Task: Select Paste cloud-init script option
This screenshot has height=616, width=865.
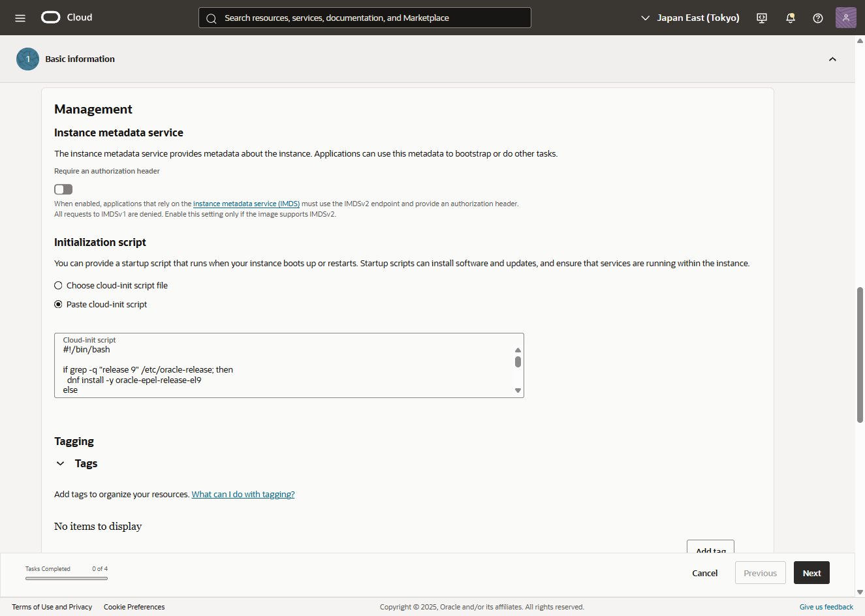Action: tap(59, 304)
